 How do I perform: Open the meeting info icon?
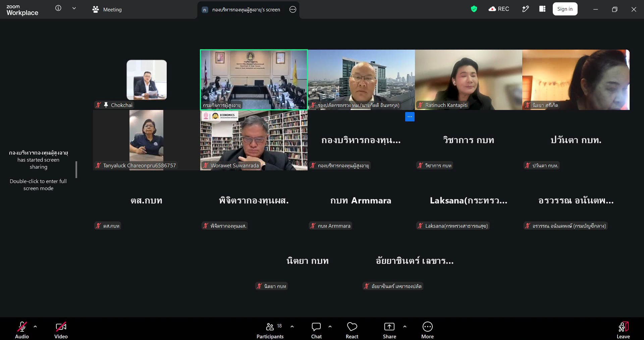pyautogui.click(x=58, y=8)
